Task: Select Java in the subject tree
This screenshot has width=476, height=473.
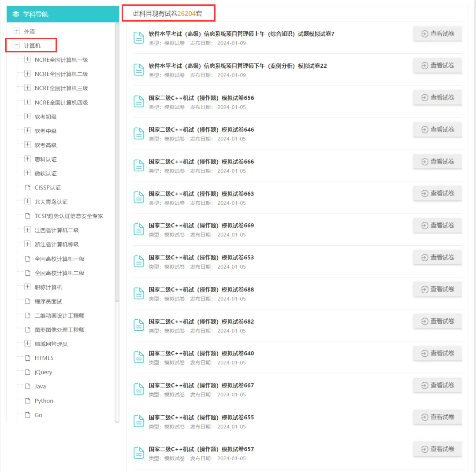Action: pos(40,387)
